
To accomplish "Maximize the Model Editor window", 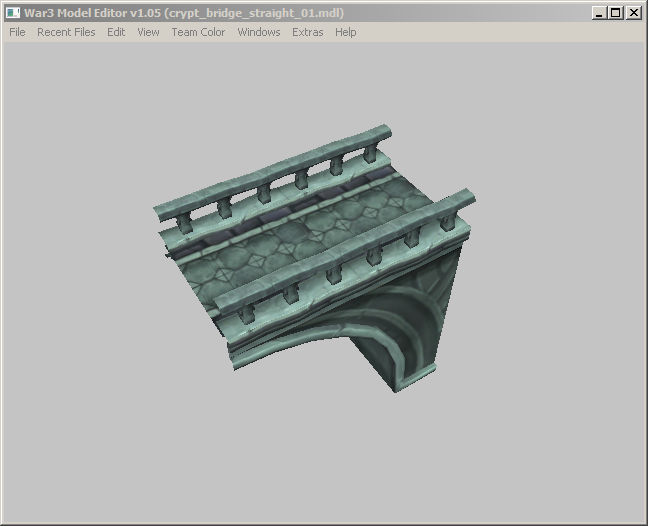I will [x=615, y=13].
